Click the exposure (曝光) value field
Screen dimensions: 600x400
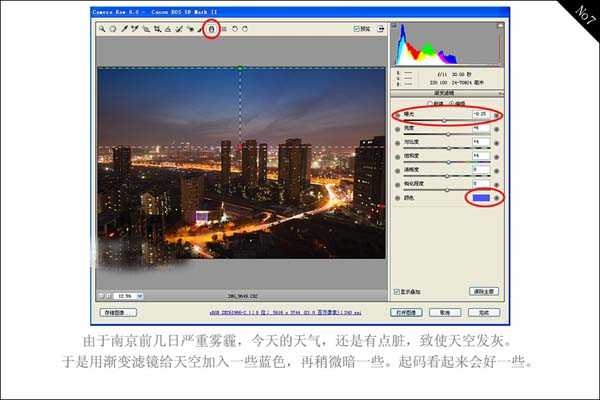(x=479, y=115)
